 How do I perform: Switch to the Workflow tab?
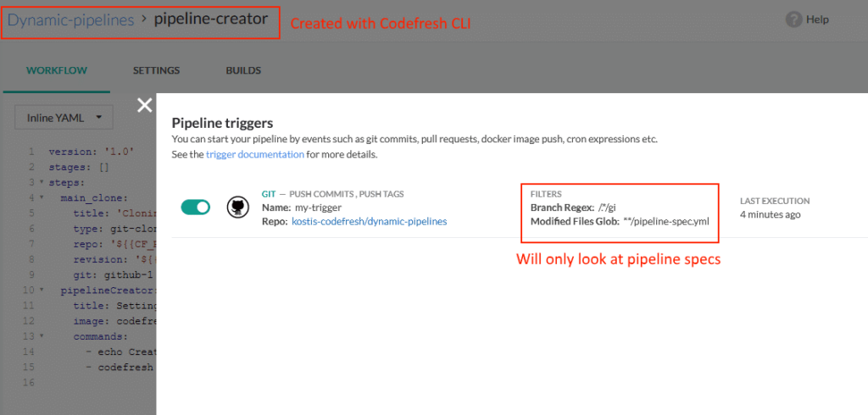(x=56, y=70)
